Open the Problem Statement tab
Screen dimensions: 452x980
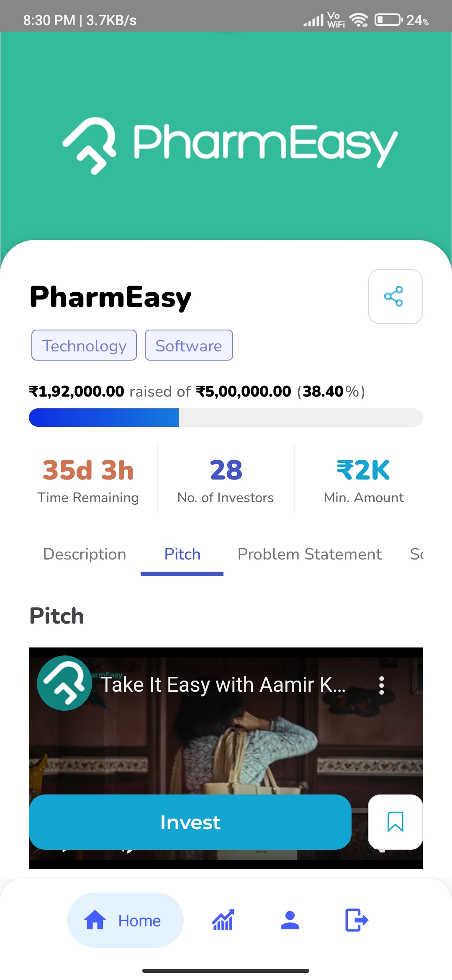tap(309, 554)
